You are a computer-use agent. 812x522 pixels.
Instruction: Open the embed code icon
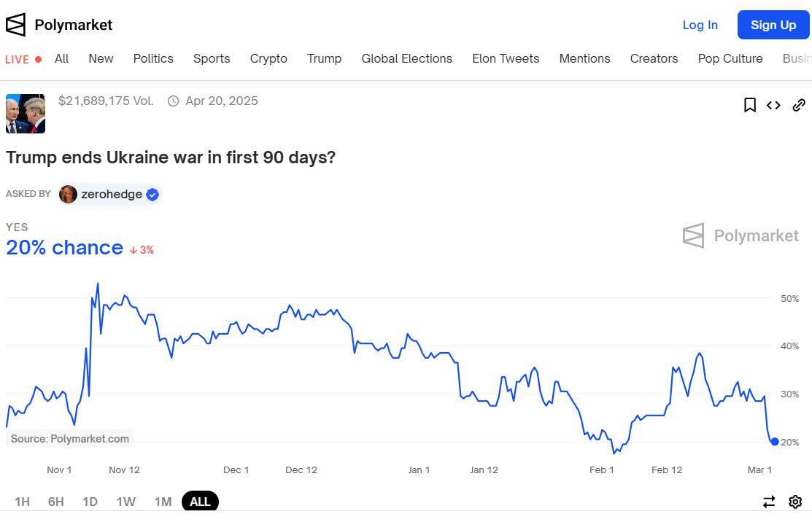click(x=773, y=105)
